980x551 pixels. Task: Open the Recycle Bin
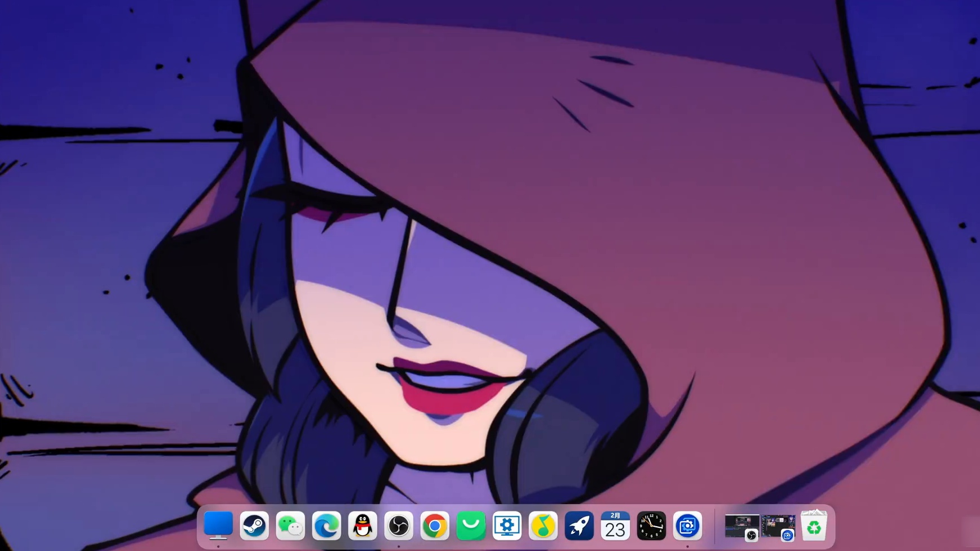point(814,526)
